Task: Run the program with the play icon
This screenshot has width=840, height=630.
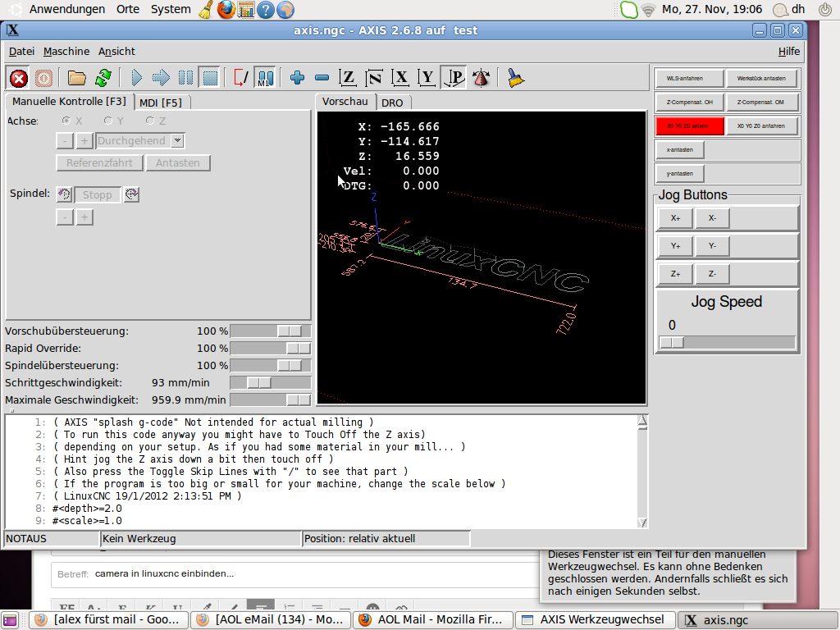Action: tap(137, 78)
